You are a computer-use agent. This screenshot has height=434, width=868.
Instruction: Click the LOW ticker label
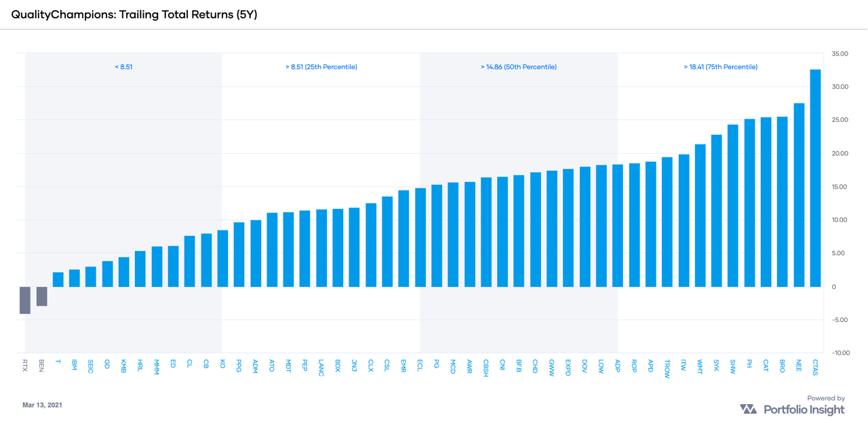pyautogui.click(x=601, y=366)
